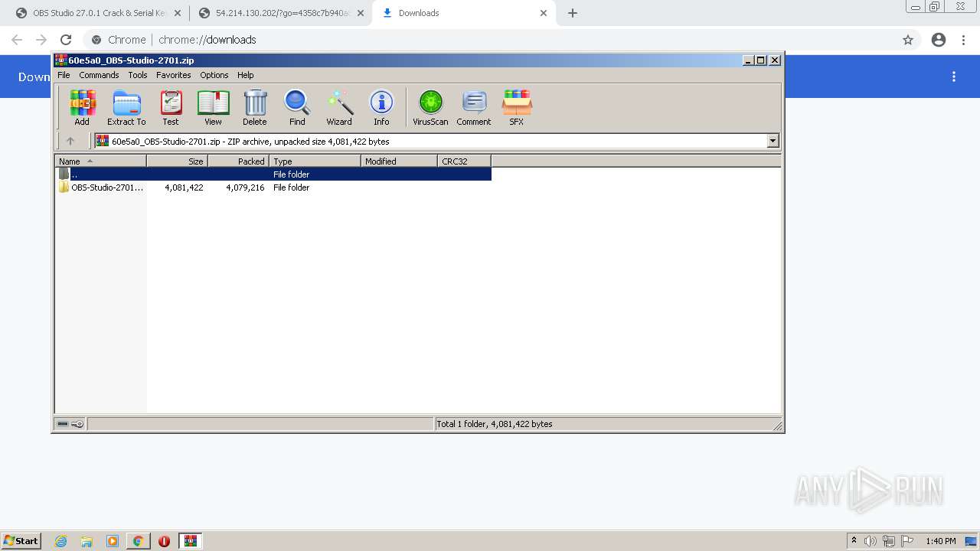Click the packed size 4,079,216 cell
This screenshot has height=551, width=980.
coord(245,187)
